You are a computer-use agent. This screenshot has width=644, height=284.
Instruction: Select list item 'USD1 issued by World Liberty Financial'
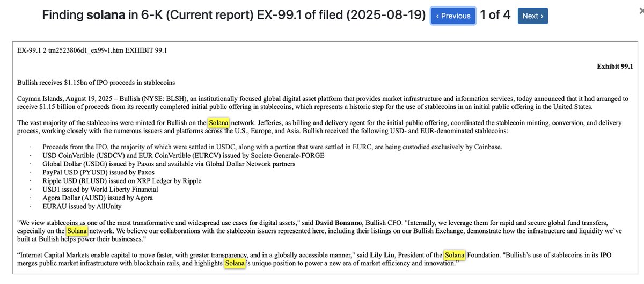click(x=100, y=189)
